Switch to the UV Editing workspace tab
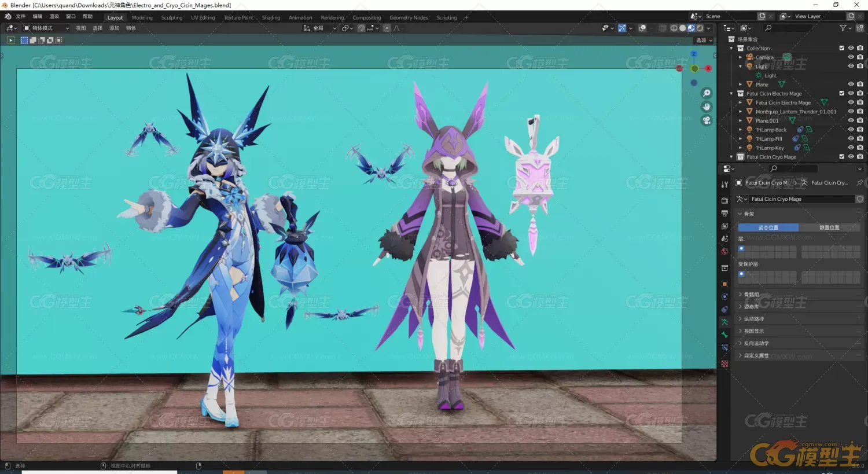Image resolution: width=868 pixels, height=474 pixels. (203, 18)
